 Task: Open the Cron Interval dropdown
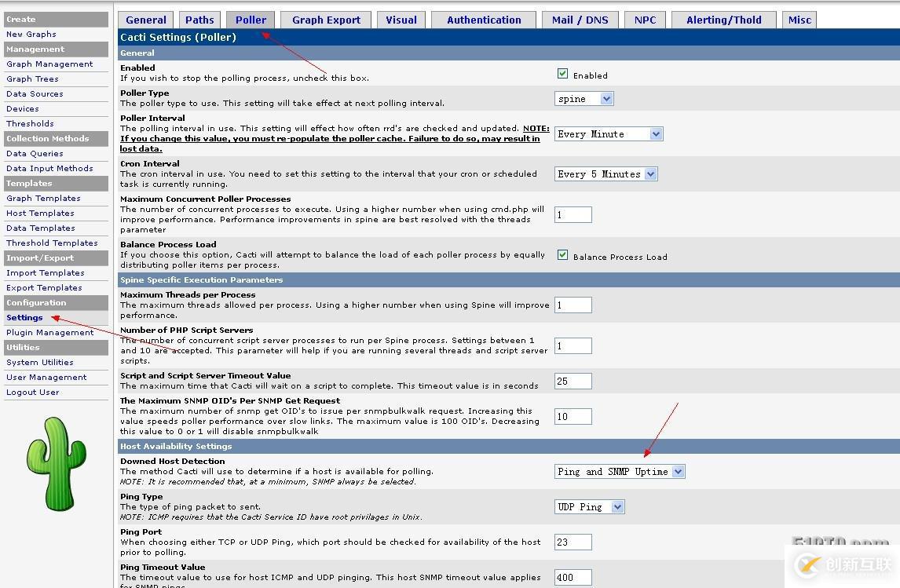pyautogui.click(x=605, y=173)
